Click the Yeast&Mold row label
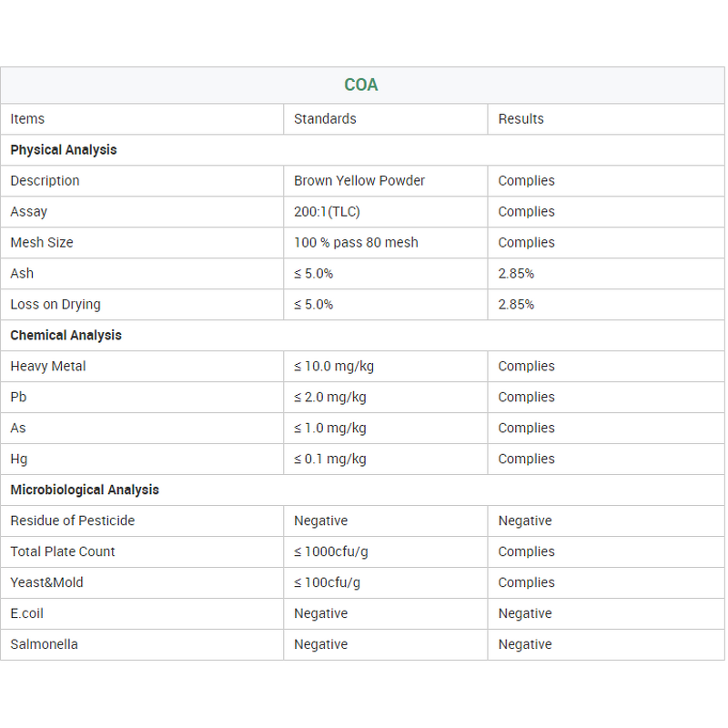The height and width of the screenshot is (728, 728). [46, 583]
